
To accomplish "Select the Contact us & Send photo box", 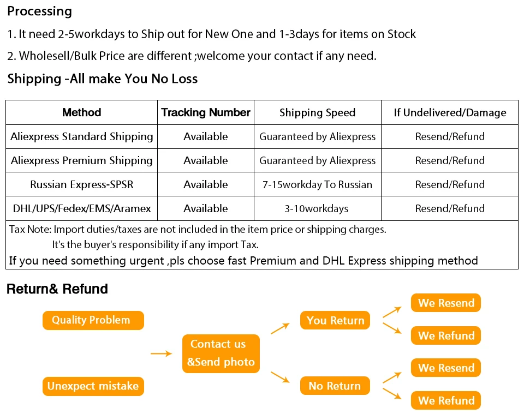I will [x=221, y=353].
